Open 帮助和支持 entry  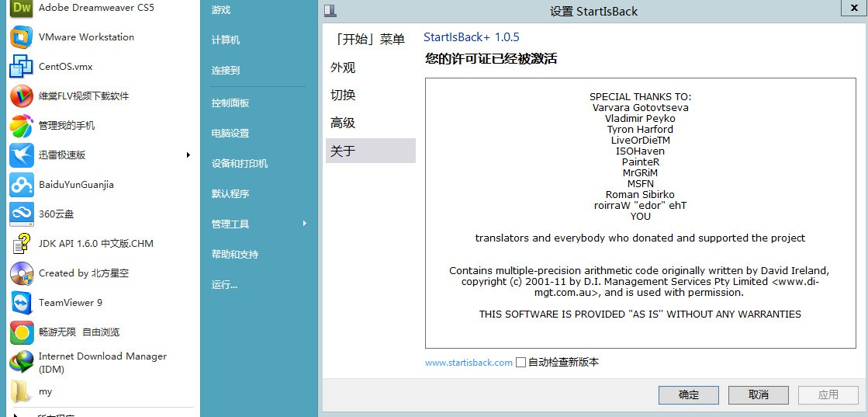[235, 254]
